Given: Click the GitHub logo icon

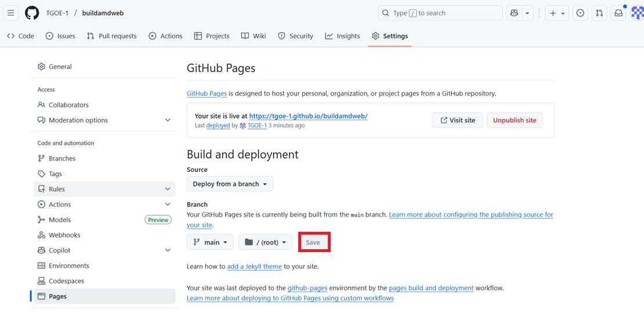Looking at the screenshot, I should point(32,13).
